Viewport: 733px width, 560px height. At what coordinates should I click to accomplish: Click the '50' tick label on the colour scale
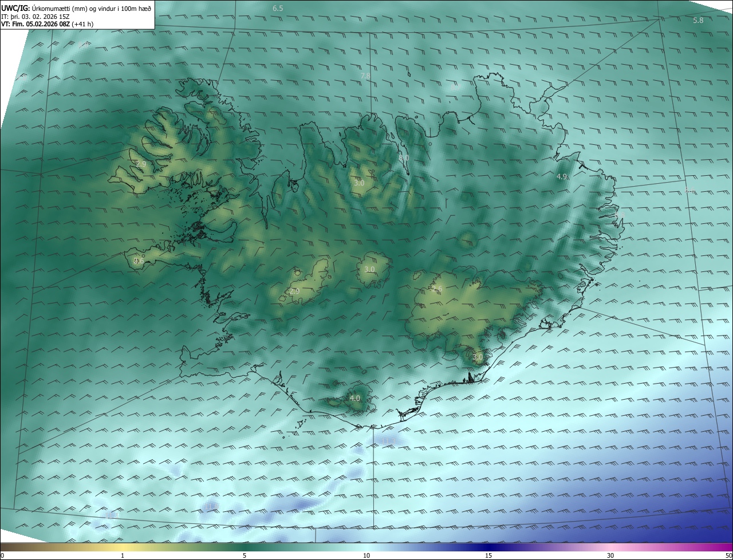point(728,555)
